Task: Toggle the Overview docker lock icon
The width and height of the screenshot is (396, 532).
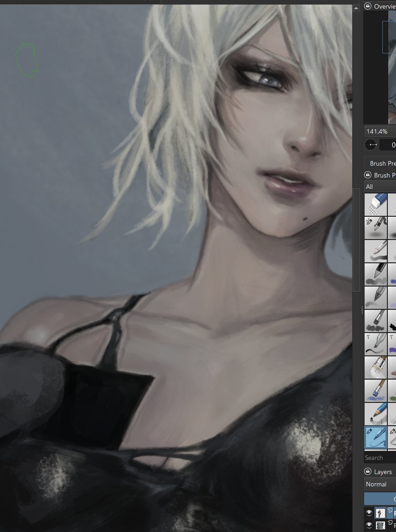Action: point(368,6)
